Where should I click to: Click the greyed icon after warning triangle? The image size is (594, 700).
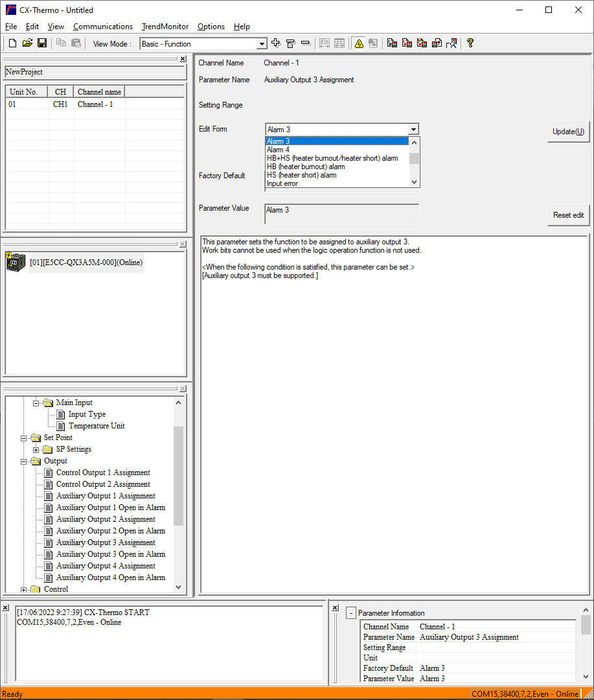pos(373,43)
